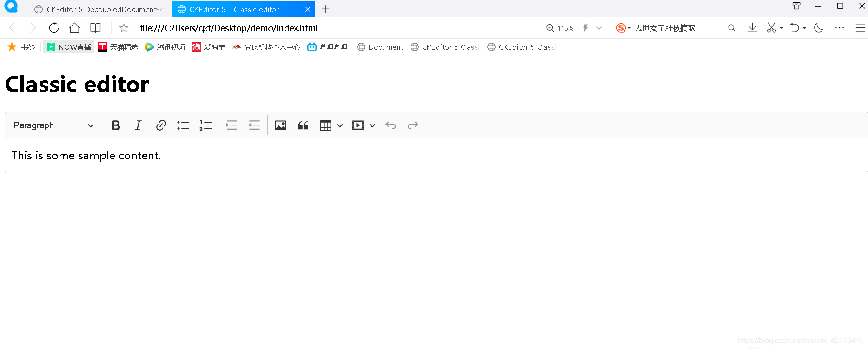Insert an image using the image icon
This screenshot has width=868, height=349.
coord(280,125)
